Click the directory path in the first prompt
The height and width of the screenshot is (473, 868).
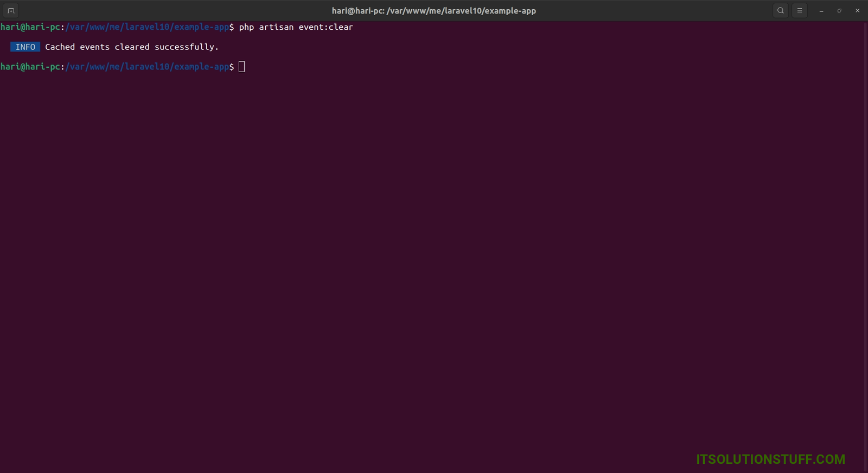(x=147, y=27)
